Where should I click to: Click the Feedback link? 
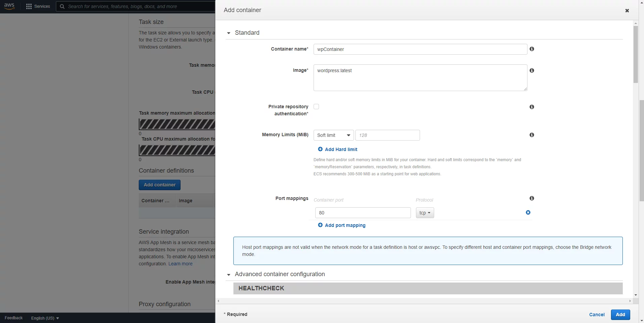pyautogui.click(x=14, y=318)
